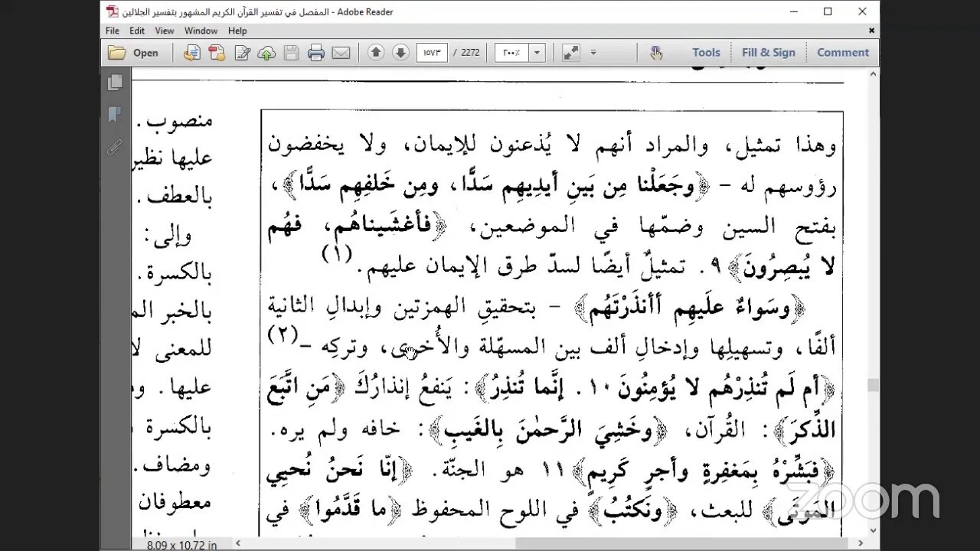Open the Attachments paperclip panel icon
This screenshot has width=980, height=551.
point(115,147)
